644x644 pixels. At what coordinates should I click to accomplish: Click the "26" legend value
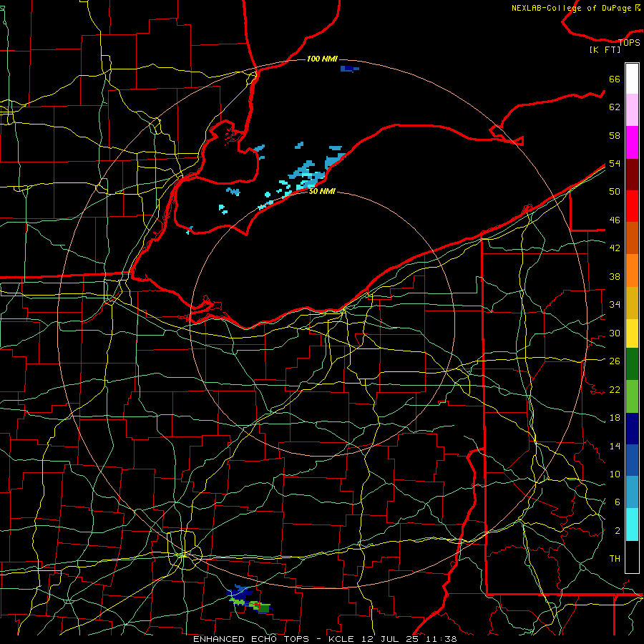coord(615,361)
